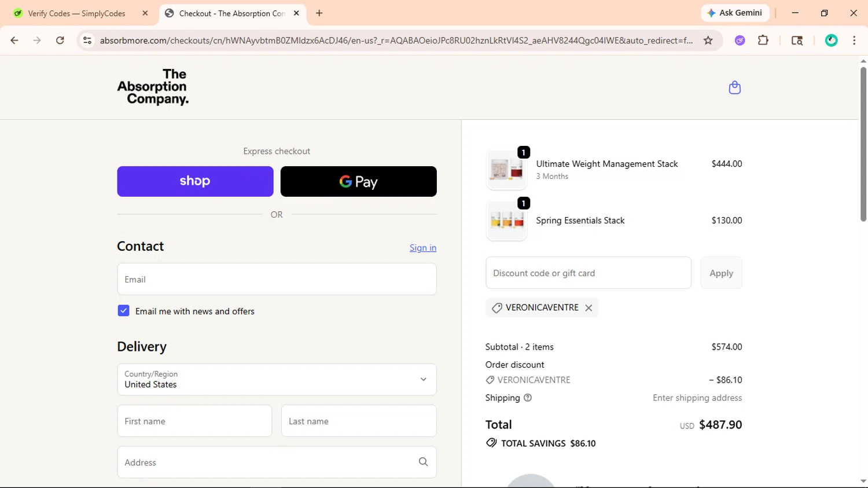Bookmark this page with the star icon

point(708,41)
